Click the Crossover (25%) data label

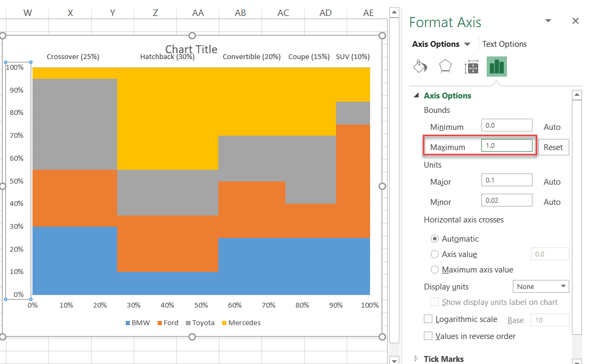click(73, 57)
